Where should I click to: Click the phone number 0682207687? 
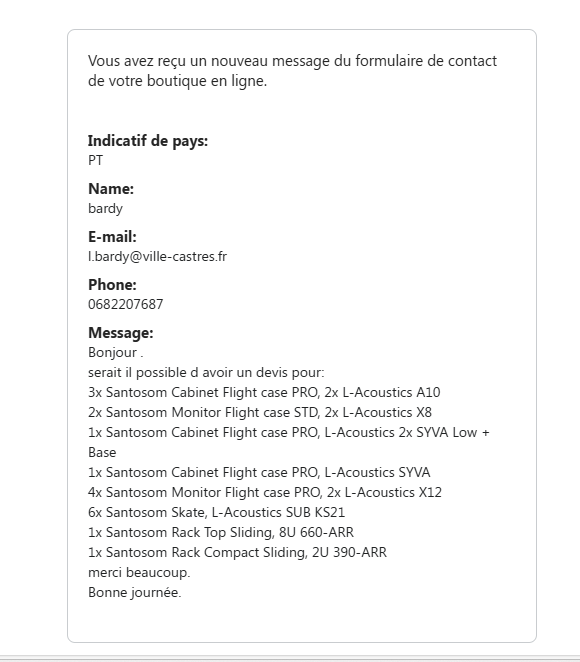[125, 304]
